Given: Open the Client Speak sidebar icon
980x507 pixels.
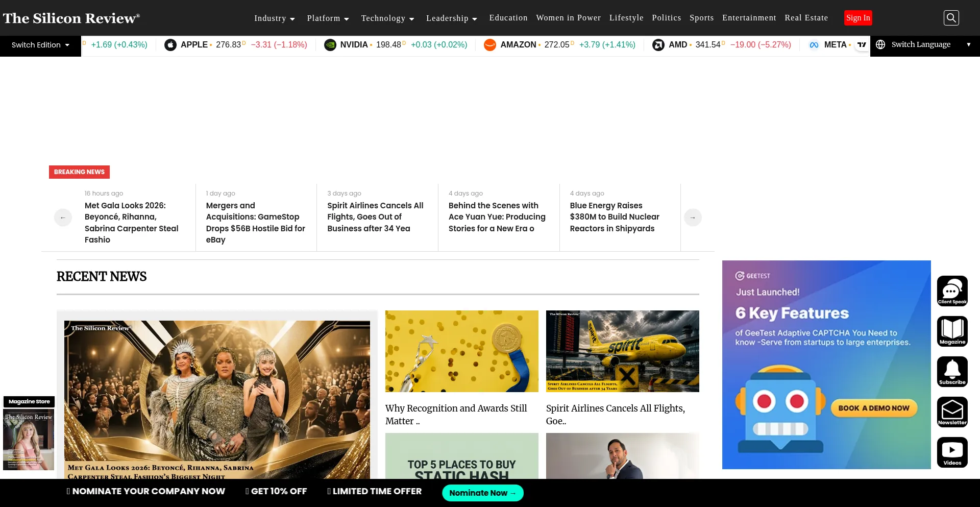Looking at the screenshot, I should [952, 291].
